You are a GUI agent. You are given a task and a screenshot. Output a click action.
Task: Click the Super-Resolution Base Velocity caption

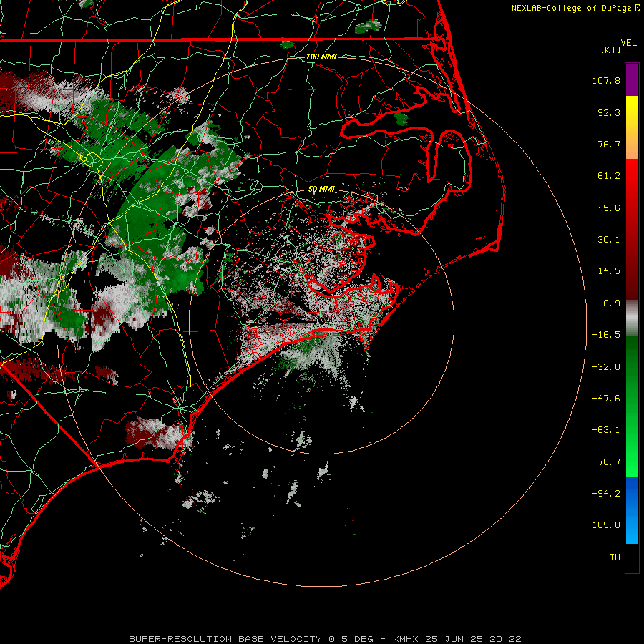(326, 639)
